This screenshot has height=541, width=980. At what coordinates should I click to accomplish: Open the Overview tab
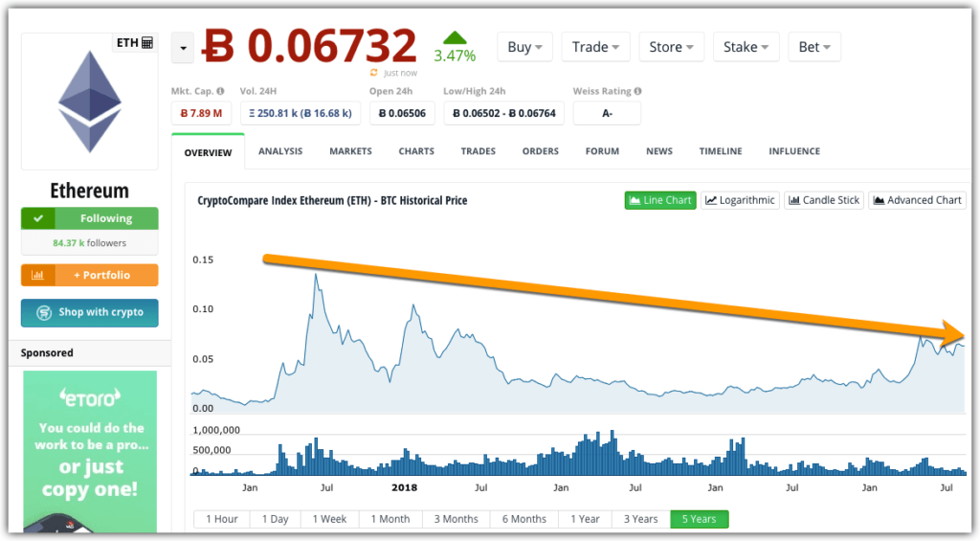pyautogui.click(x=208, y=152)
